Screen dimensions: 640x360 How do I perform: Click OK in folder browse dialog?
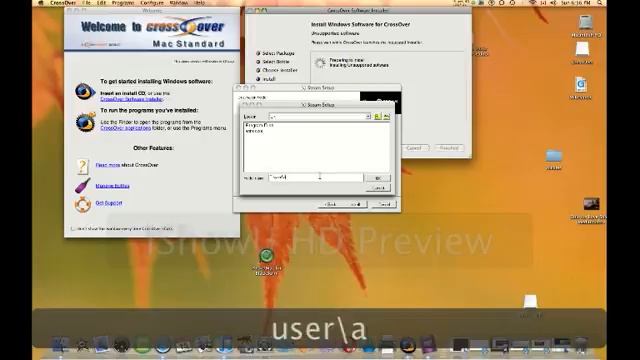378,178
